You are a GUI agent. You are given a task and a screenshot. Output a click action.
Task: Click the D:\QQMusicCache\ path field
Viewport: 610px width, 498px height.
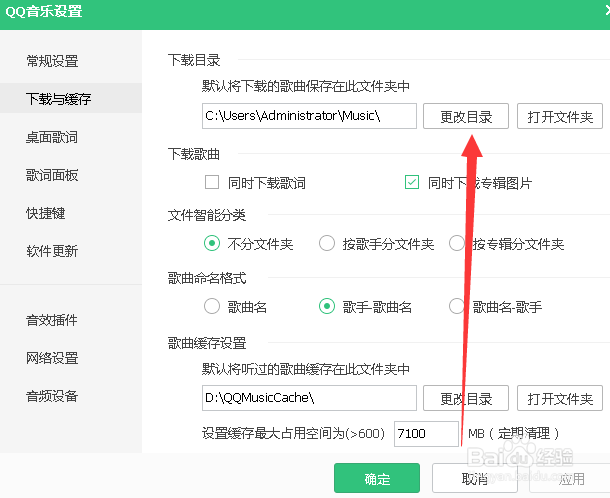coord(309,398)
